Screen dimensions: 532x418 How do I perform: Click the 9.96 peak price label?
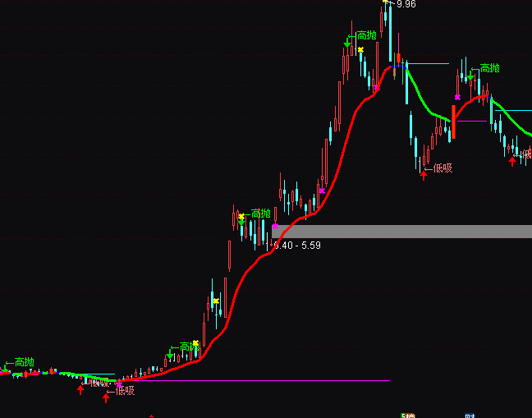pos(406,5)
